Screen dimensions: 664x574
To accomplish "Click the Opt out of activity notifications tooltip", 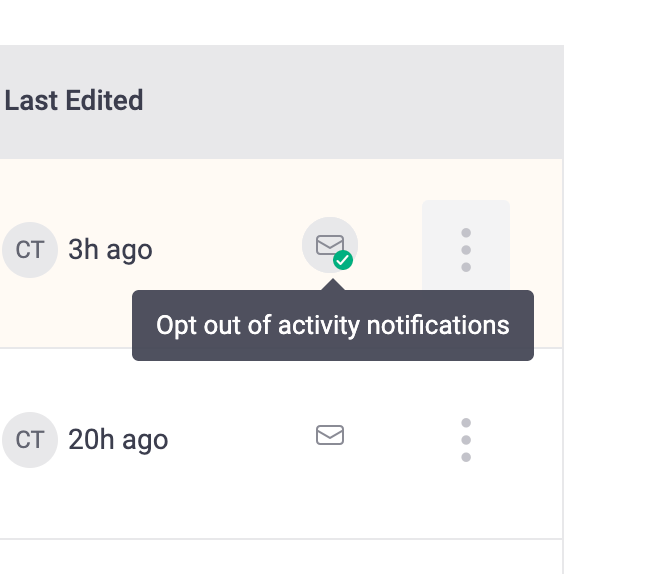I will tap(333, 326).
